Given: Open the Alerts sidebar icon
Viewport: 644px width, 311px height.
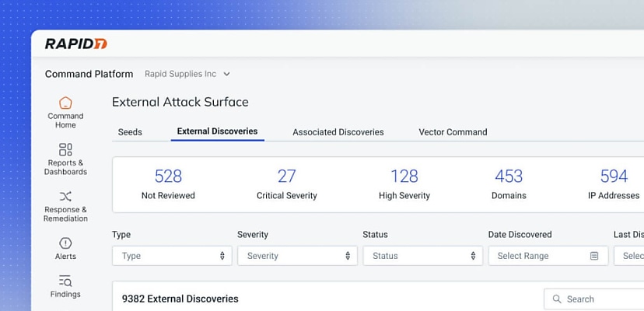Looking at the screenshot, I should click(65, 243).
